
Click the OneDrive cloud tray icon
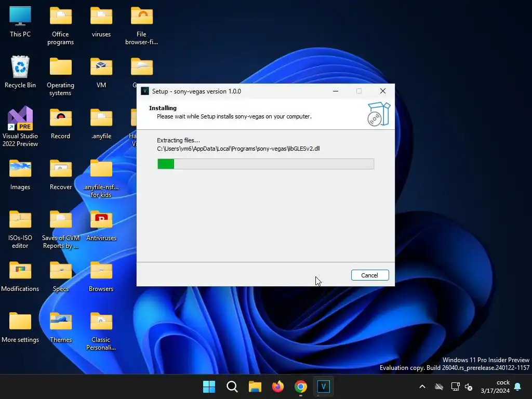click(x=439, y=387)
